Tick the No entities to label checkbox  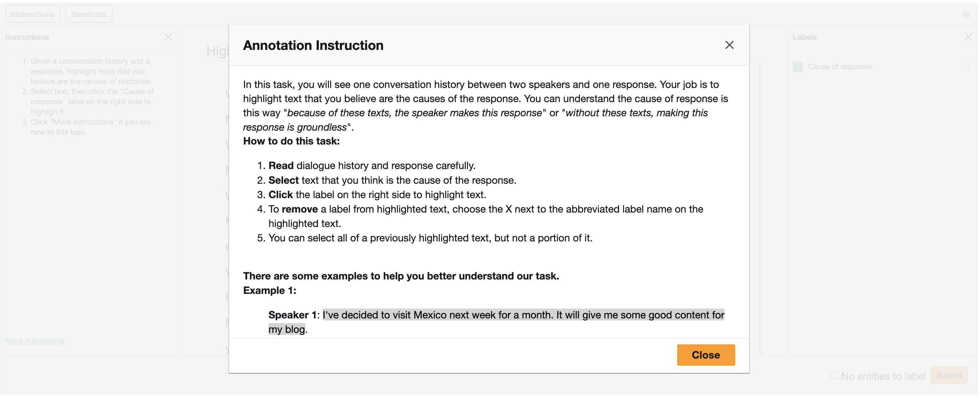pos(834,376)
